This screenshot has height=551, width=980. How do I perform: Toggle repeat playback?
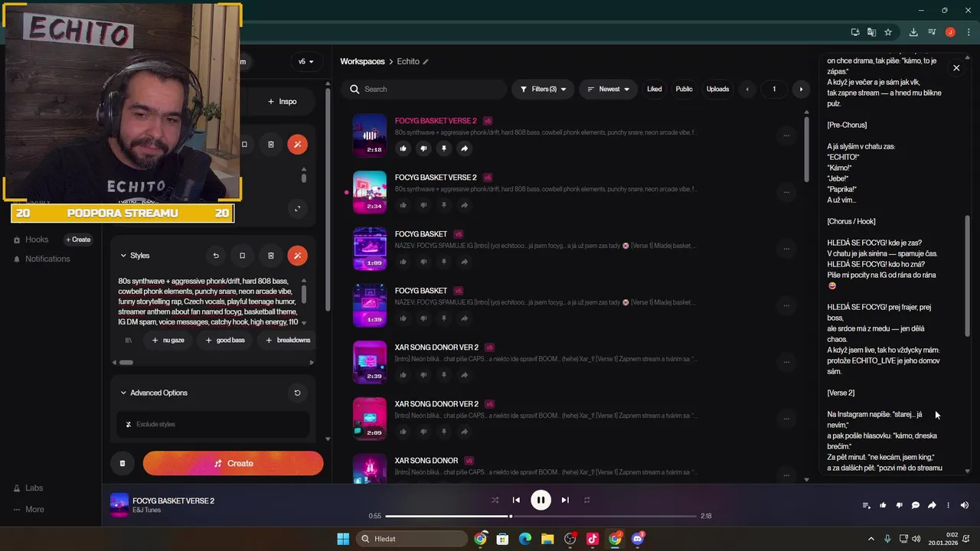pyautogui.click(x=587, y=500)
